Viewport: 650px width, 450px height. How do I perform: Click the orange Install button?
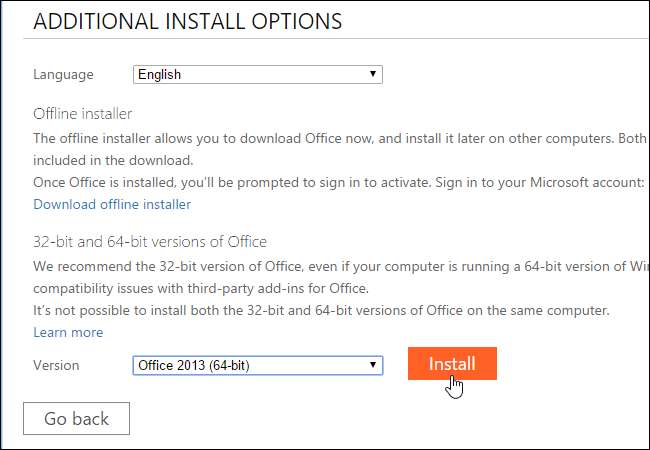[x=452, y=364]
